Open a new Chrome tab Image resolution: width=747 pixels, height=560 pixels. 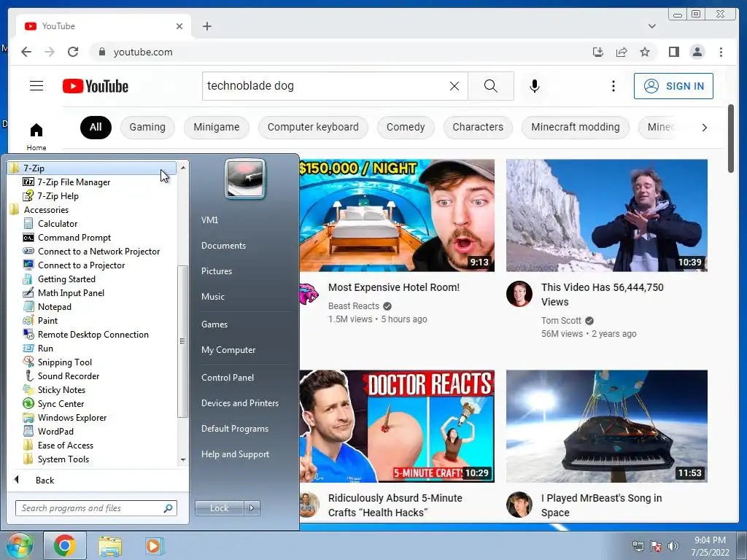pos(206,26)
